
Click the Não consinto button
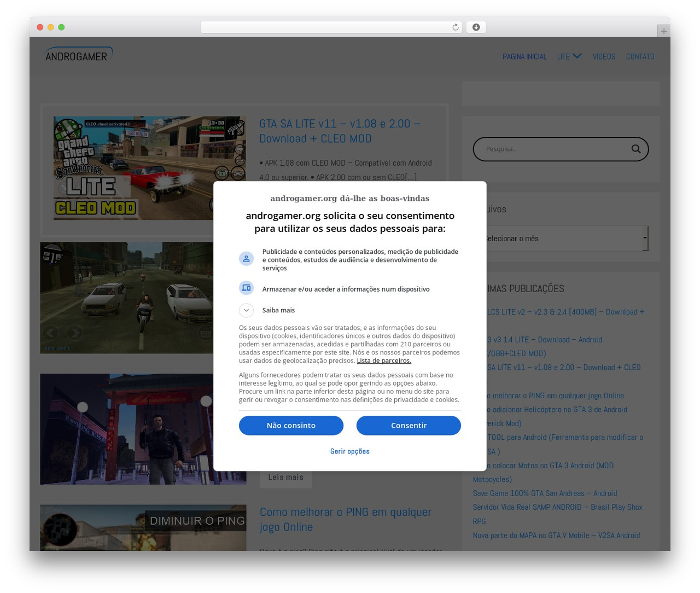(291, 426)
